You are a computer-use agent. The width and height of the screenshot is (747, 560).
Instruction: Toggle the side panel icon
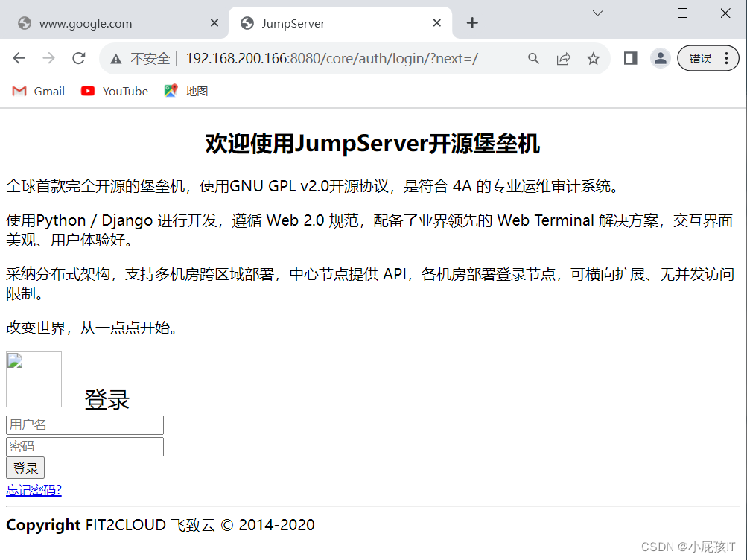coord(629,58)
